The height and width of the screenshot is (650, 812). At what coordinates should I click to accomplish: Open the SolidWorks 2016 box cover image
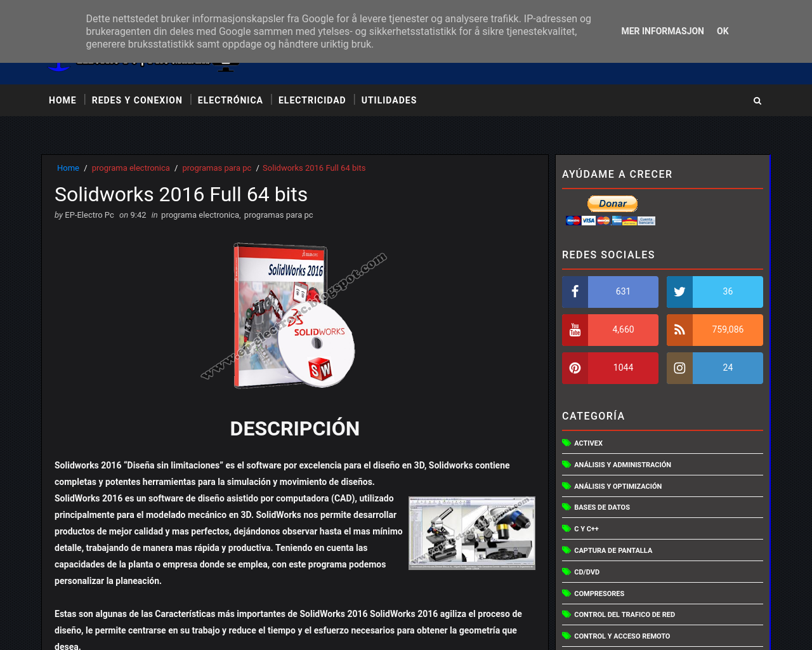pyautogui.click(x=294, y=315)
